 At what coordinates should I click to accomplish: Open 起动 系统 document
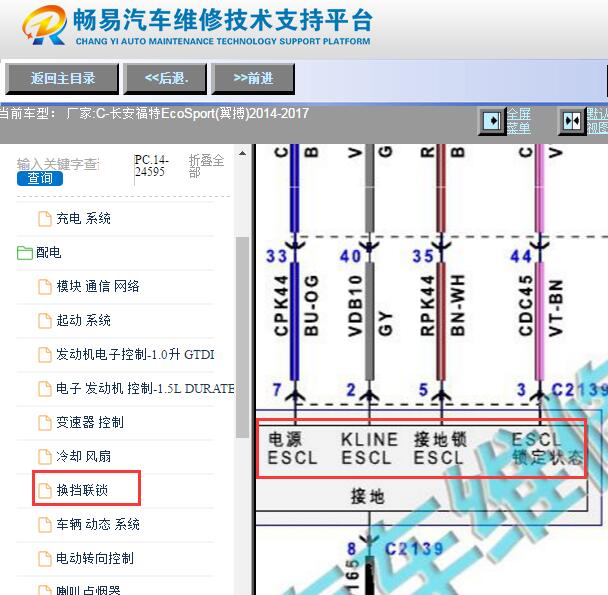point(83,320)
